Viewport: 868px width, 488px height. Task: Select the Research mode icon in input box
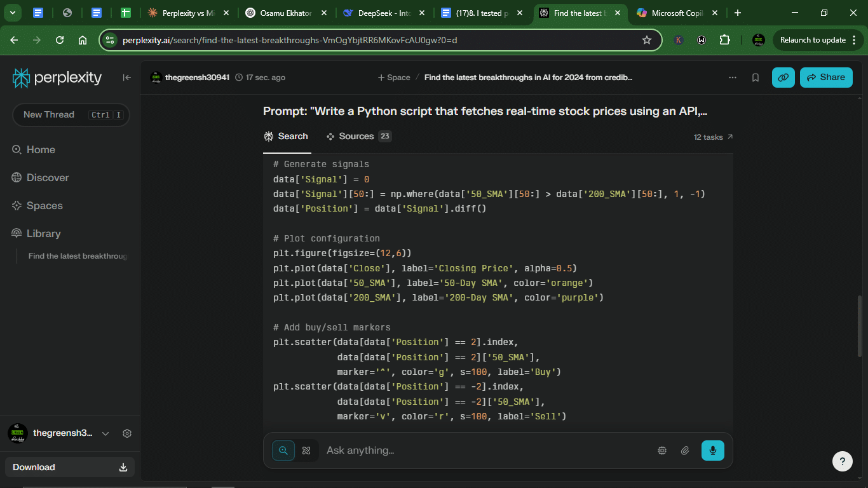(x=306, y=451)
